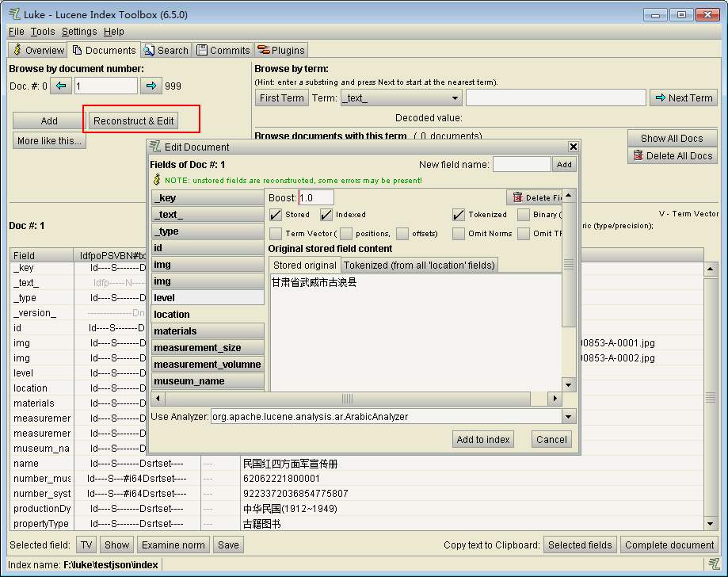Select the Documents tab
728x577 pixels.
[104, 50]
